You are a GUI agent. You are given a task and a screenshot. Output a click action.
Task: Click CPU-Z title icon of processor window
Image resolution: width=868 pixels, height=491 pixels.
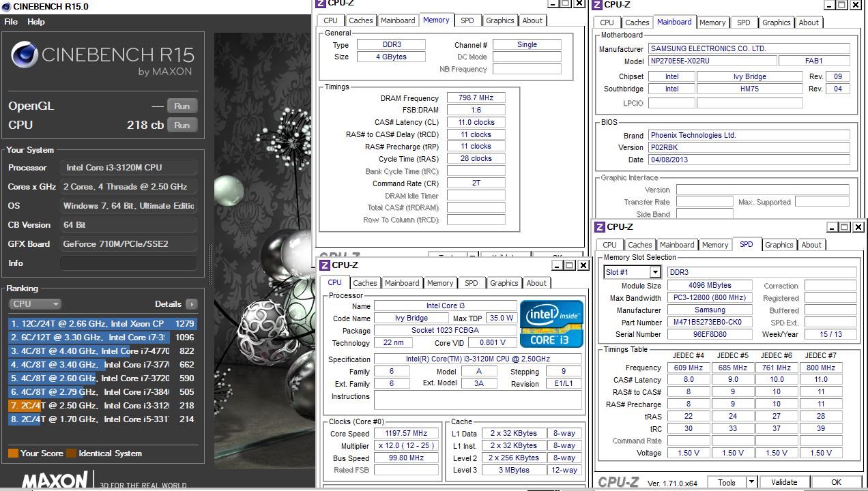coord(326,265)
